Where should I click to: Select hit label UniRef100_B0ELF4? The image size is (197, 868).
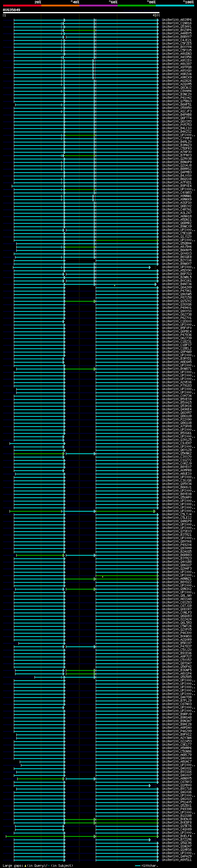pyautogui.click(x=177, y=836)
